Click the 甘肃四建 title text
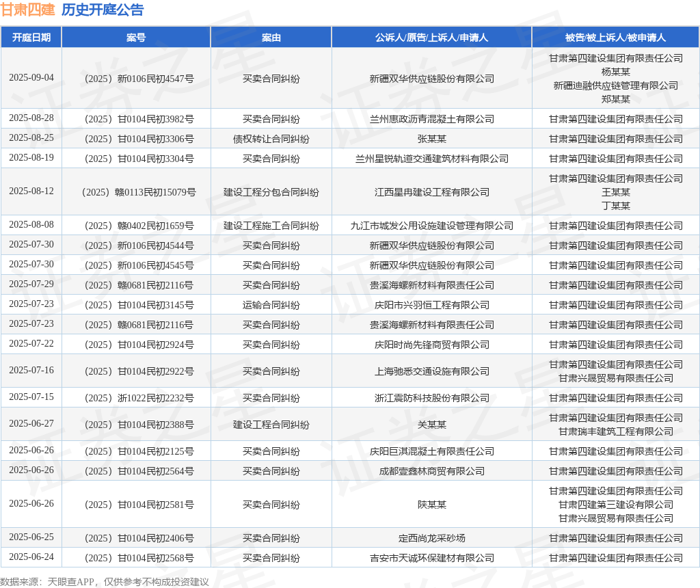This screenshot has width=700, height=588. (27, 10)
